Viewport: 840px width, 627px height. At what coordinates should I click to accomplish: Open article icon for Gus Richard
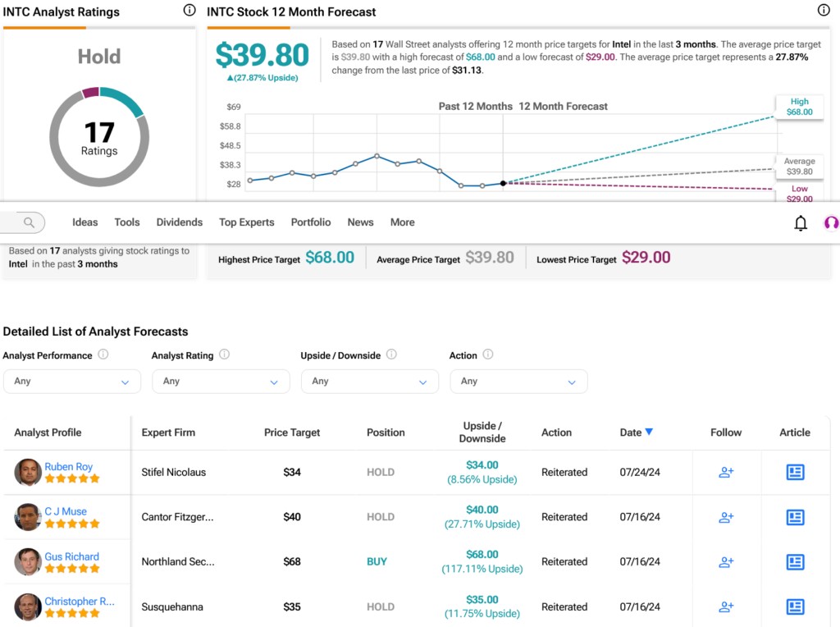795,561
